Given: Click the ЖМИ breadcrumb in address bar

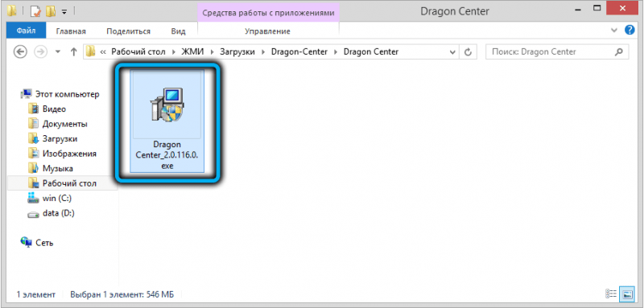Looking at the screenshot, I should (x=192, y=52).
